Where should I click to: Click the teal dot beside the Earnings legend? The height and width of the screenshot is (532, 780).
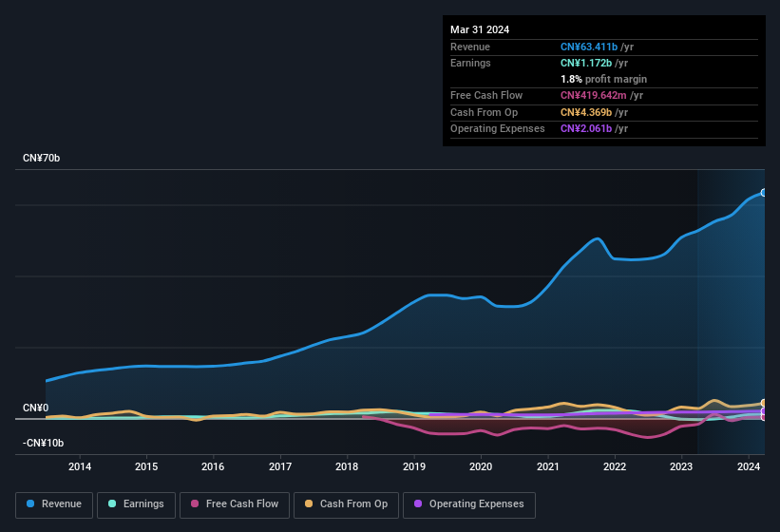112,504
